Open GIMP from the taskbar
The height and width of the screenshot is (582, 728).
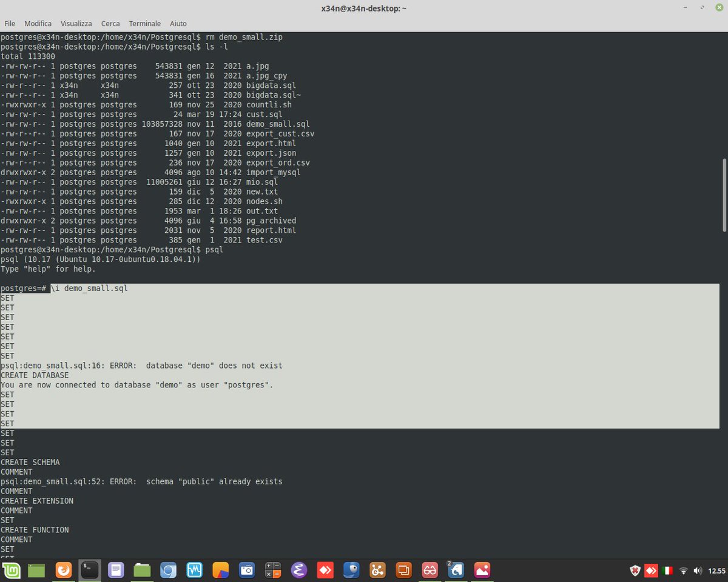pos(351,570)
